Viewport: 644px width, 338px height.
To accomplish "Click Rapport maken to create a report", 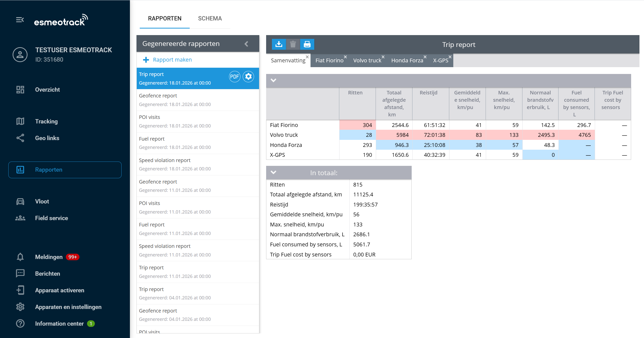I will 172,60.
